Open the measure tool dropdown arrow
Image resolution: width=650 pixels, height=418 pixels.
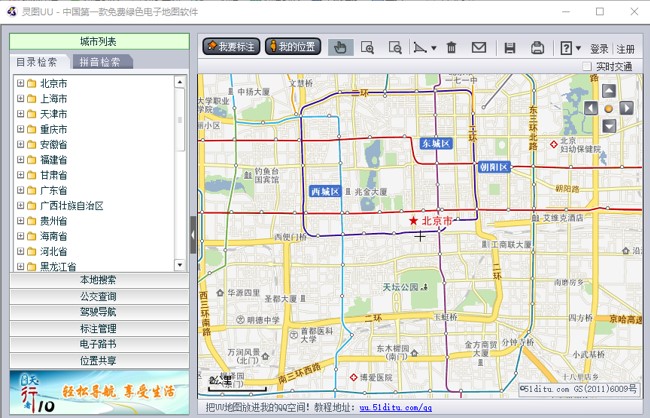(x=433, y=48)
